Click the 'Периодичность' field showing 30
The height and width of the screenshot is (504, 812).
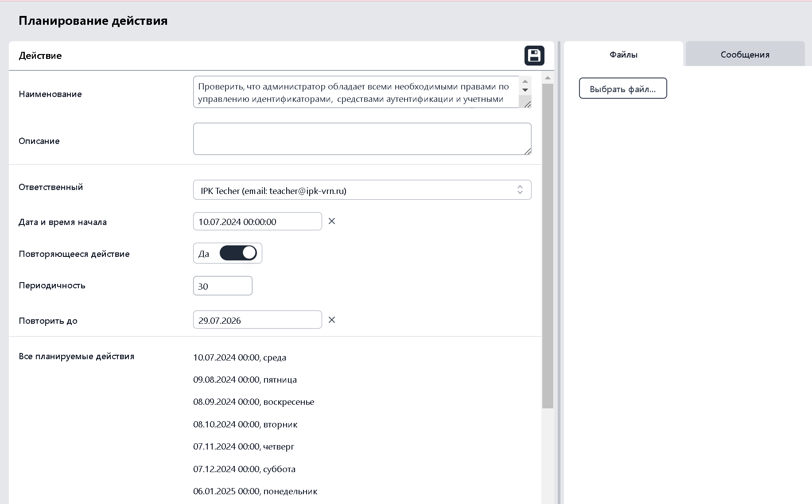pyautogui.click(x=223, y=286)
